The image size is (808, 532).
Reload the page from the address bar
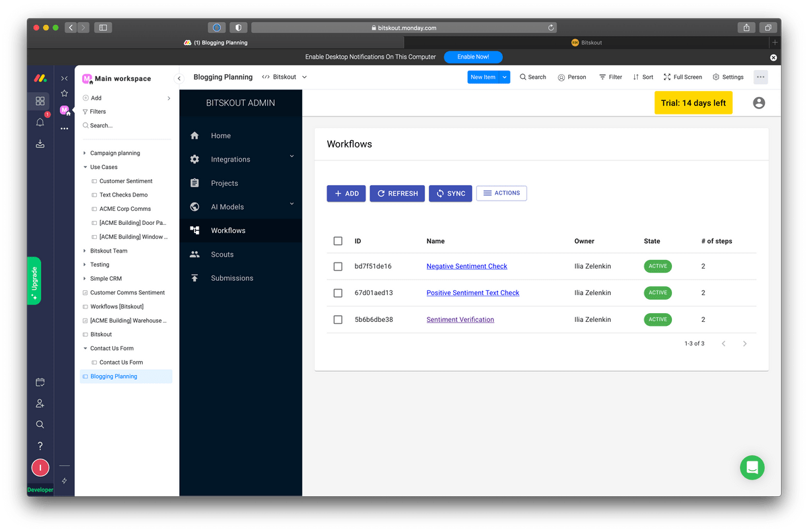tap(551, 28)
